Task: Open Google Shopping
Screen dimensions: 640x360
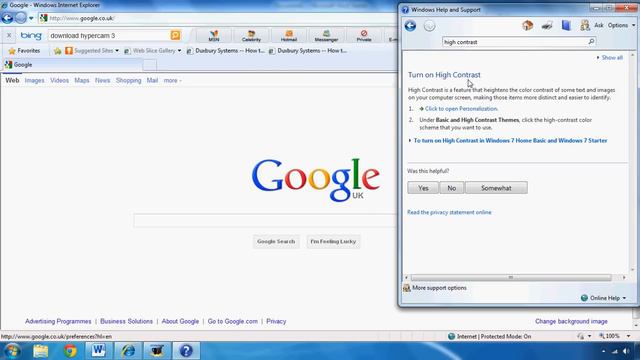Action: (x=128, y=80)
